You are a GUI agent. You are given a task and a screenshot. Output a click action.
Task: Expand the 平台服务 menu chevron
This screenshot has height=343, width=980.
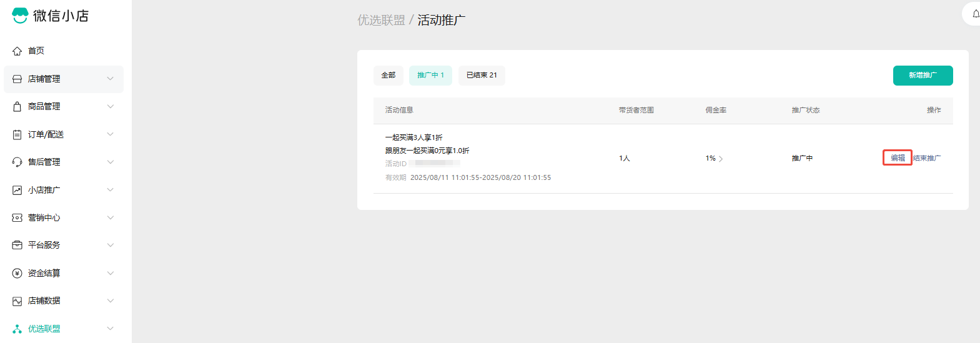click(110, 245)
